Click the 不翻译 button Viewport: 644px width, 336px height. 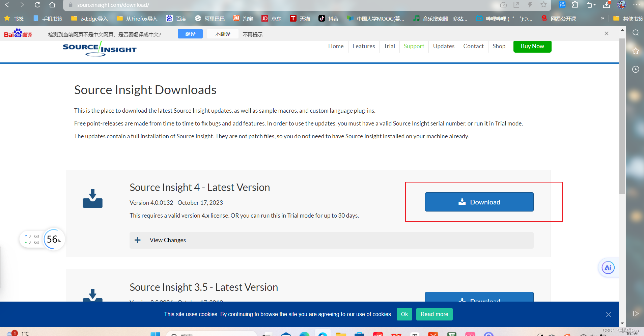[223, 34]
